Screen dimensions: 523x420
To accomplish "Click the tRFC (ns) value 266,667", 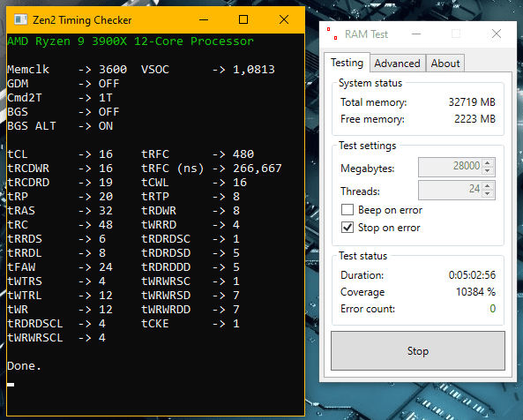I will tap(258, 169).
